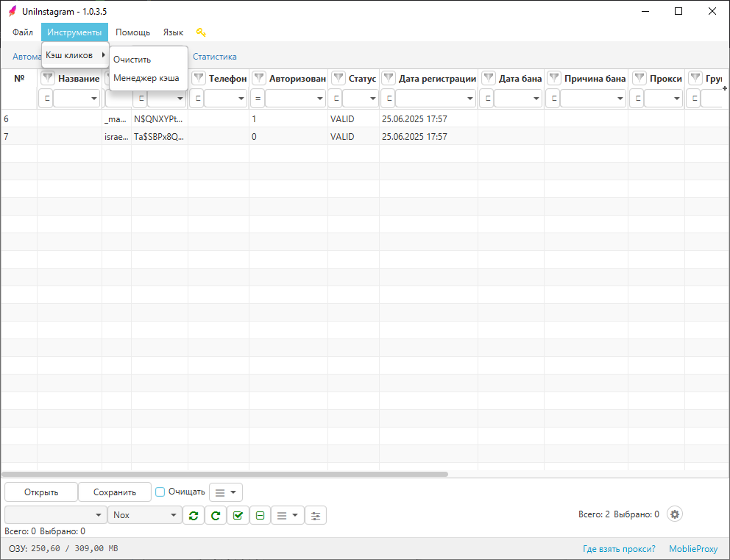Click the filter funnel beside Дата регистрации
730x560 pixels.
click(x=389, y=79)
